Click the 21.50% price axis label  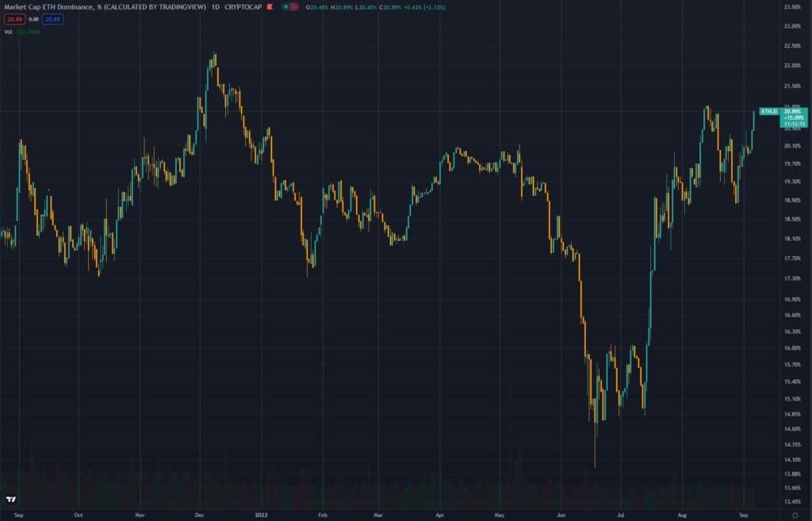click(x=792, y=86)
